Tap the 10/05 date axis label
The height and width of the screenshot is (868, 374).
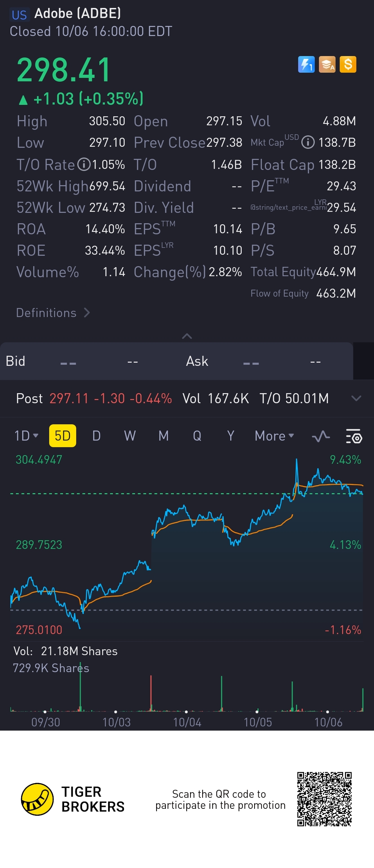coord(258,722)
